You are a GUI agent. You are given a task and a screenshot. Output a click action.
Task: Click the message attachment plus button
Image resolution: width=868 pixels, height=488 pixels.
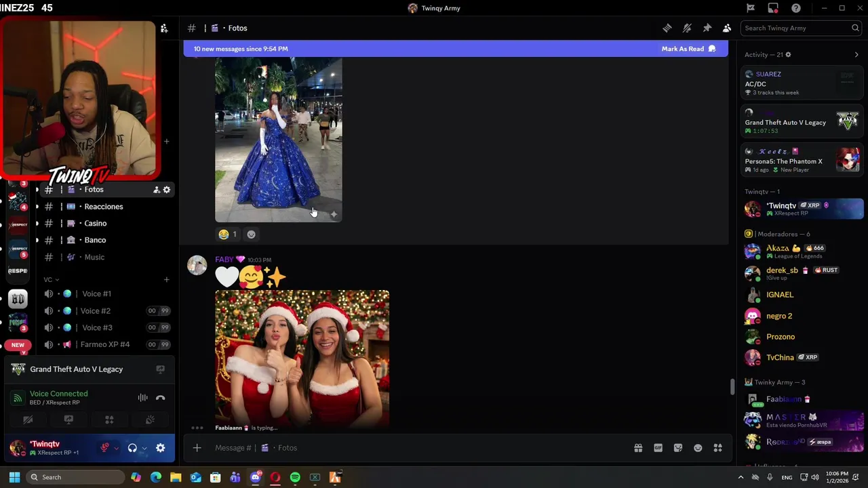197,448
